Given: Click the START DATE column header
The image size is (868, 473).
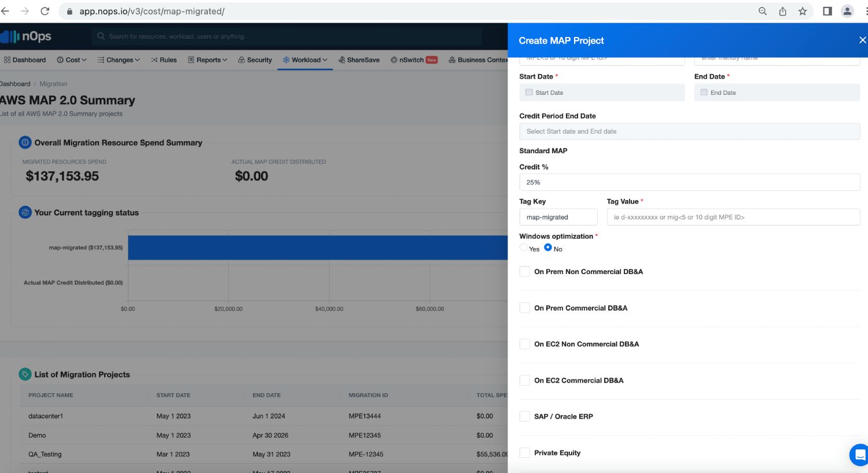Looking at the screenshot, I should 173,396.
